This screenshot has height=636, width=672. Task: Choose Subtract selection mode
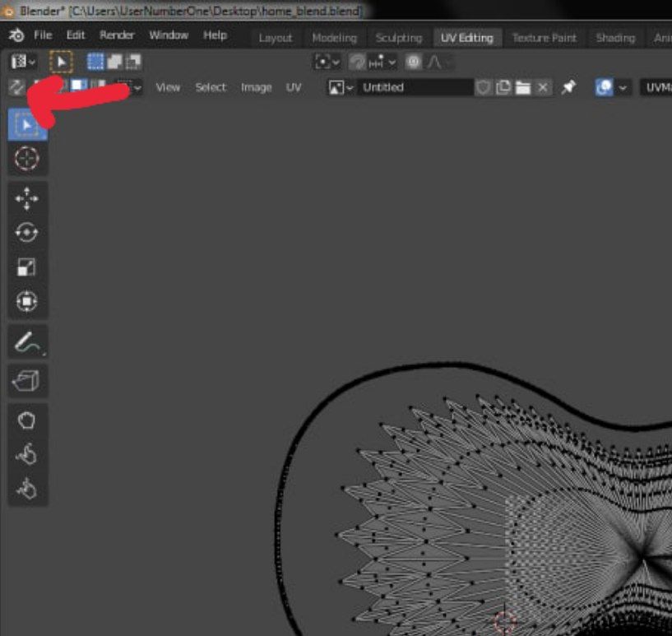pyautogui.click(x=133, y=62)
